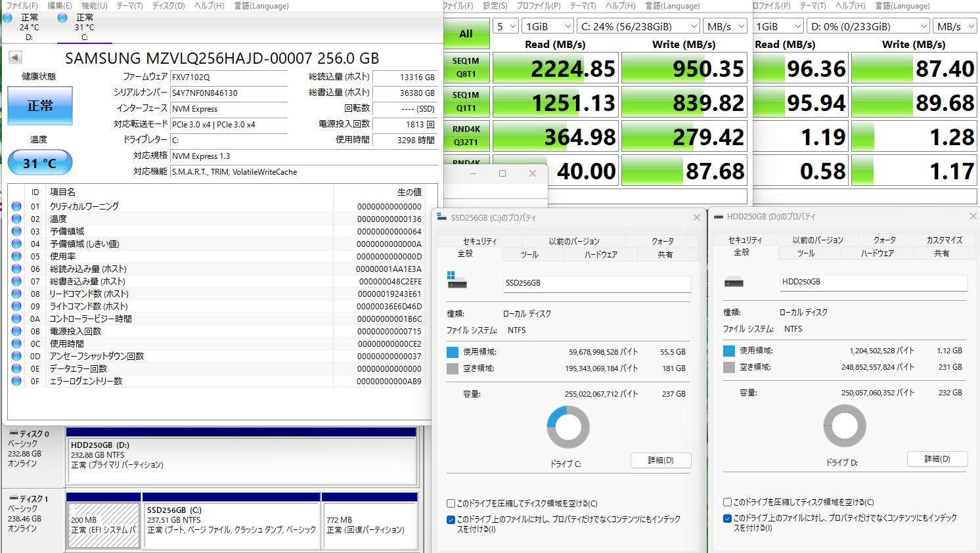Click the status icon for クリティカルワーニング row

click(x=16, y=206)
